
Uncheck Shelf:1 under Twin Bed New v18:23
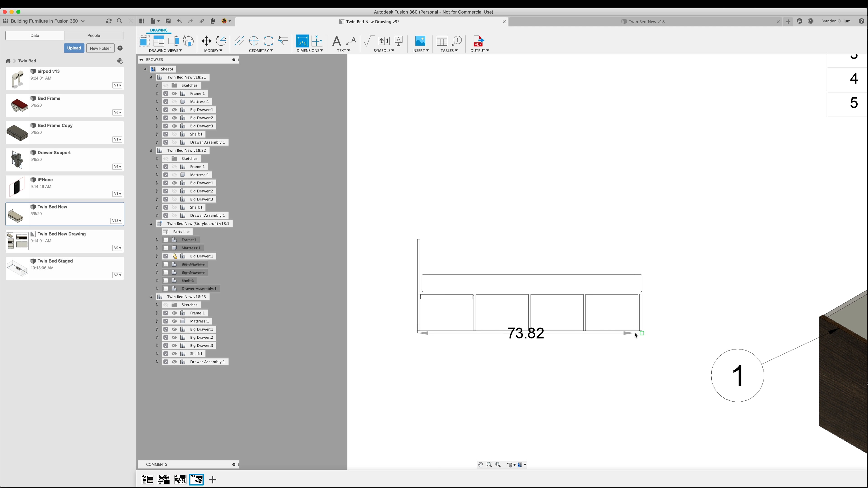pos(166,354)
